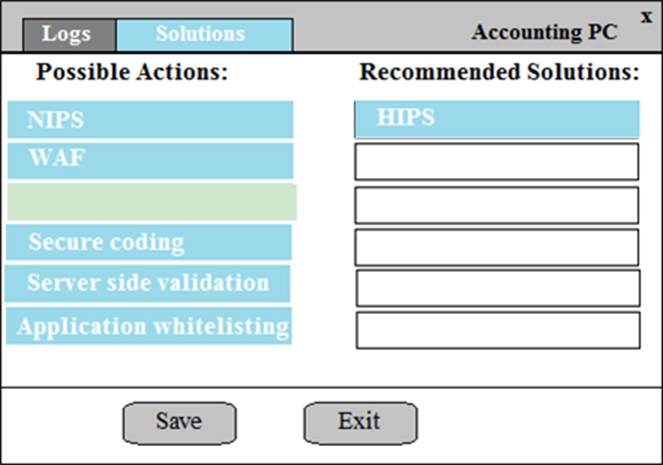Select HIPS in Recommended Solutions
The height and width of the screenshot is (465, 663).
[497, 119]
